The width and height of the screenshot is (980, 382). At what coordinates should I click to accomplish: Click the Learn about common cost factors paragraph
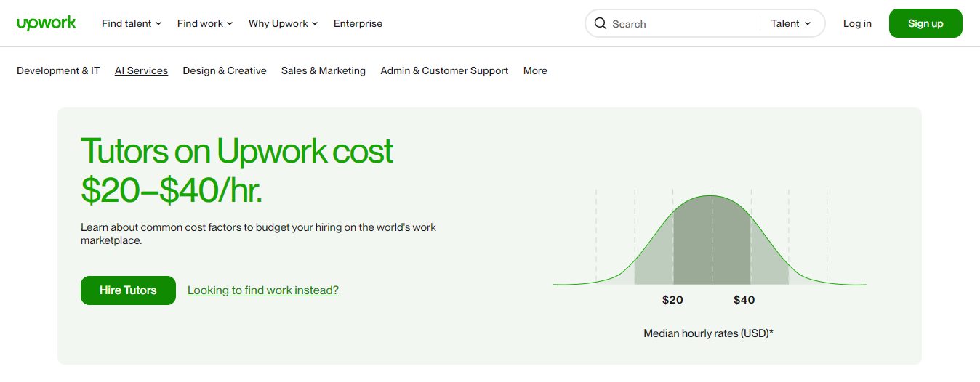[258, 234]
